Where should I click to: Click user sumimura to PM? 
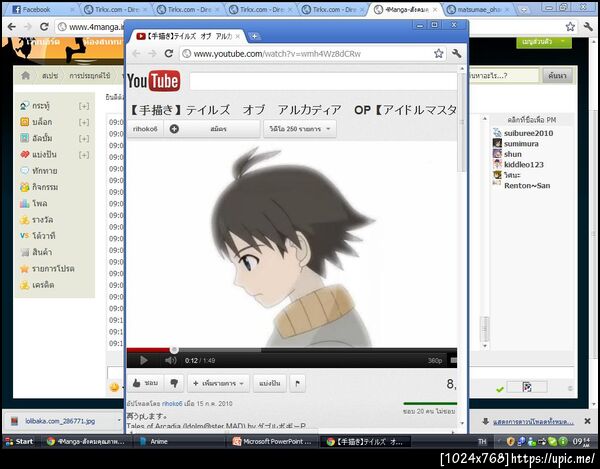click(x=521, y=144)
